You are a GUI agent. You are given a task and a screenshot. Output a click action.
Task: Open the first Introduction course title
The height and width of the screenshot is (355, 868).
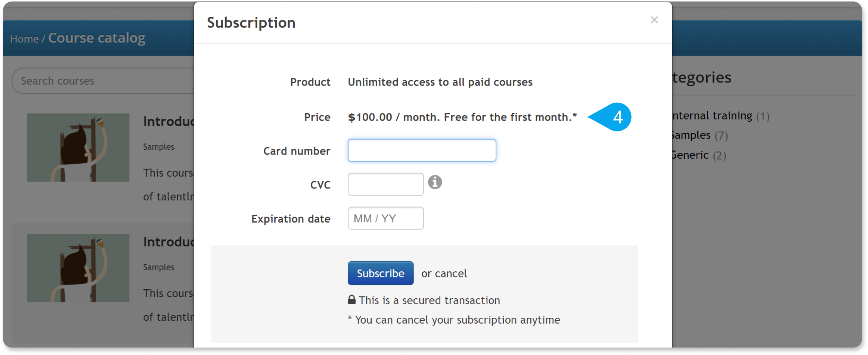pyautogui.click(x=169, y=121)
